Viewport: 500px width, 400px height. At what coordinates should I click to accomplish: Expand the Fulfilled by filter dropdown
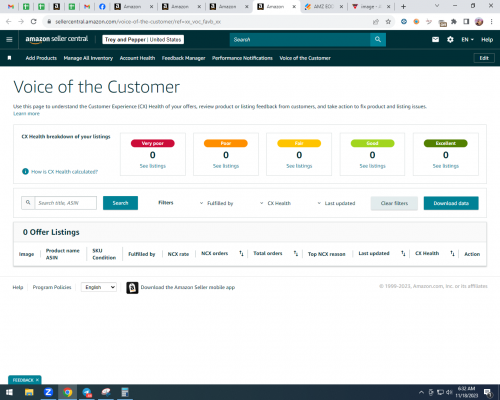tap(217, 203)
